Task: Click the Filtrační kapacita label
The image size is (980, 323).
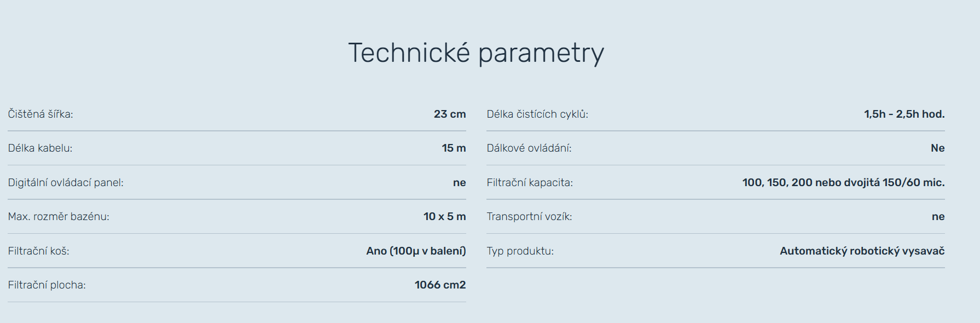Action: pyautogui.click(x=530, y=182)
